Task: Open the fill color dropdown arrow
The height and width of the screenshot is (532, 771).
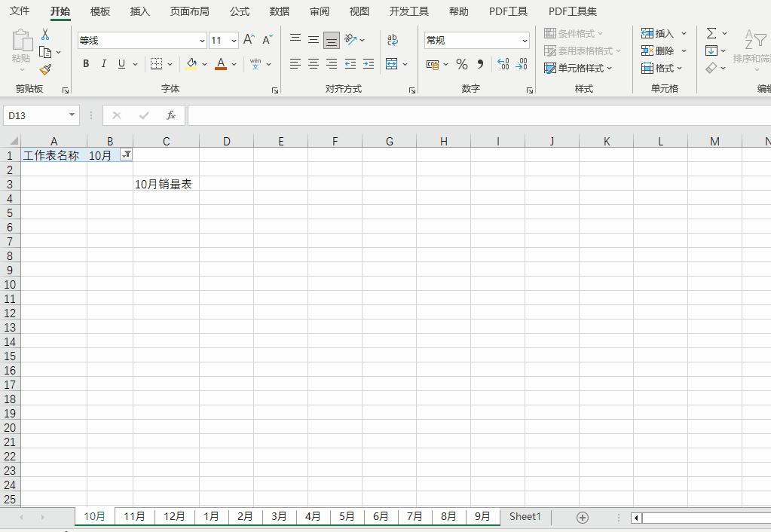Action: point(203,65)
